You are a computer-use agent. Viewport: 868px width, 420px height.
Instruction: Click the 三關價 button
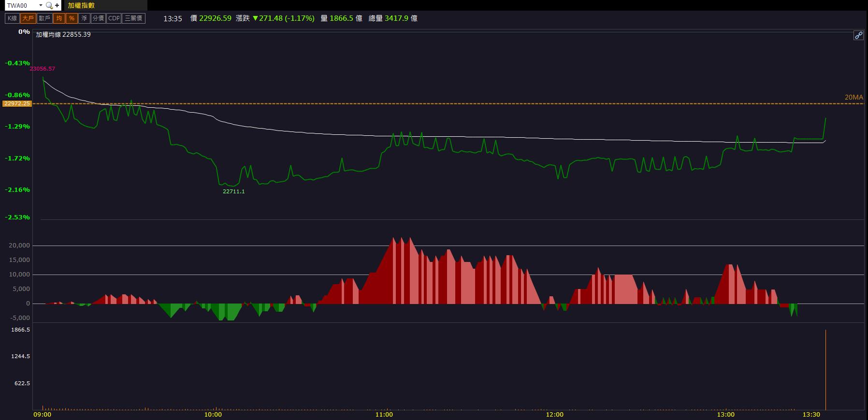click(134, 18)
